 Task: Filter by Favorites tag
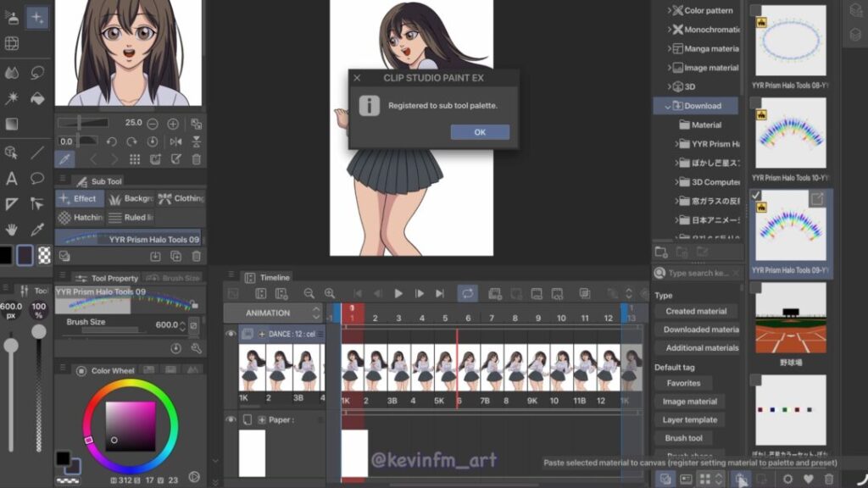(x=683, y=383)
